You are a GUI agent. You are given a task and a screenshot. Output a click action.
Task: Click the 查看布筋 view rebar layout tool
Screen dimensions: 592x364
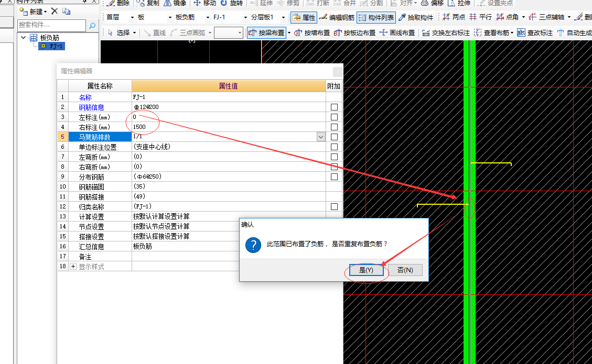click(x=491, y=33)
